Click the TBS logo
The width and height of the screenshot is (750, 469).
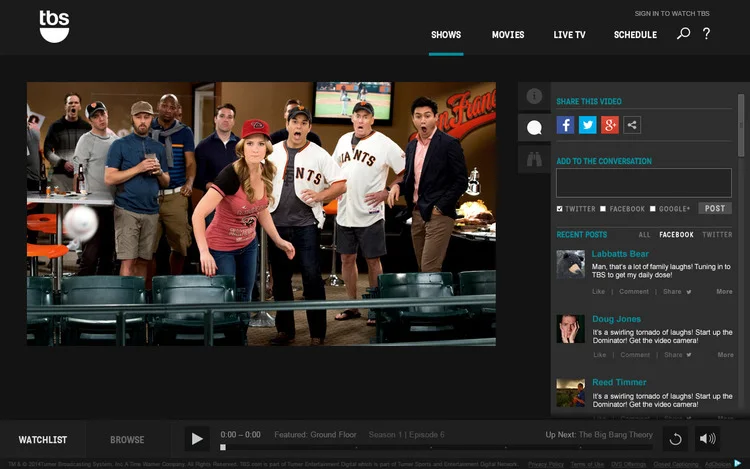[54, 27]
